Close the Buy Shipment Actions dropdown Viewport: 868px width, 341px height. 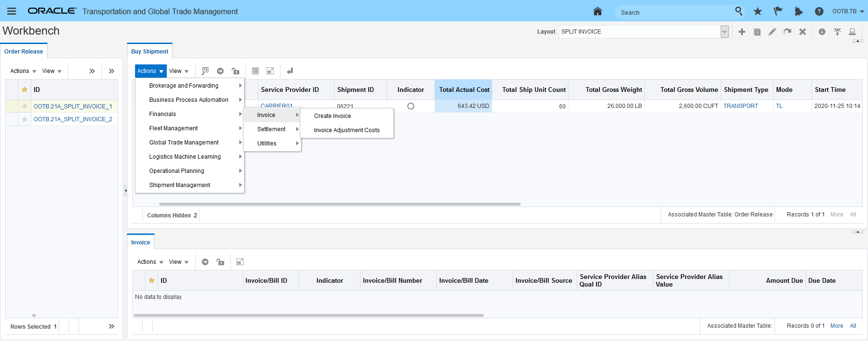151,71
